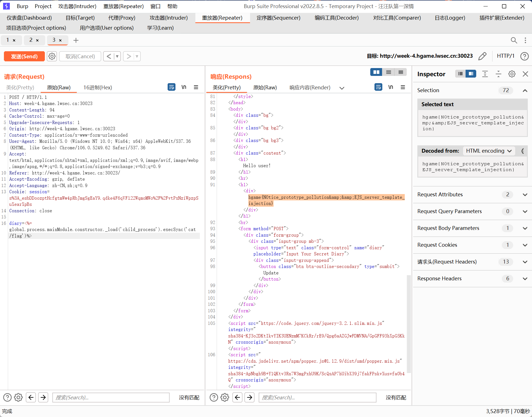
Task: Open the Inspector settings gear
Action: click(512, 74)
